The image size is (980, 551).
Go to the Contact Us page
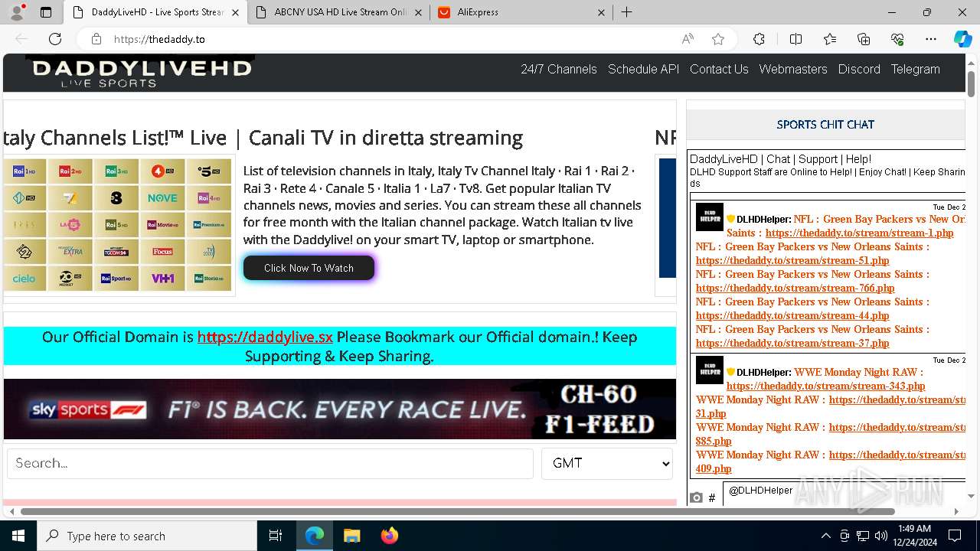coord(719,69)
